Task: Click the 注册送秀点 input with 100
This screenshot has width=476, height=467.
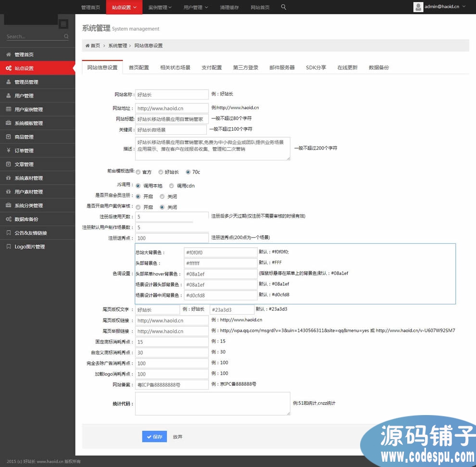Action: click(x=172, y=238)
